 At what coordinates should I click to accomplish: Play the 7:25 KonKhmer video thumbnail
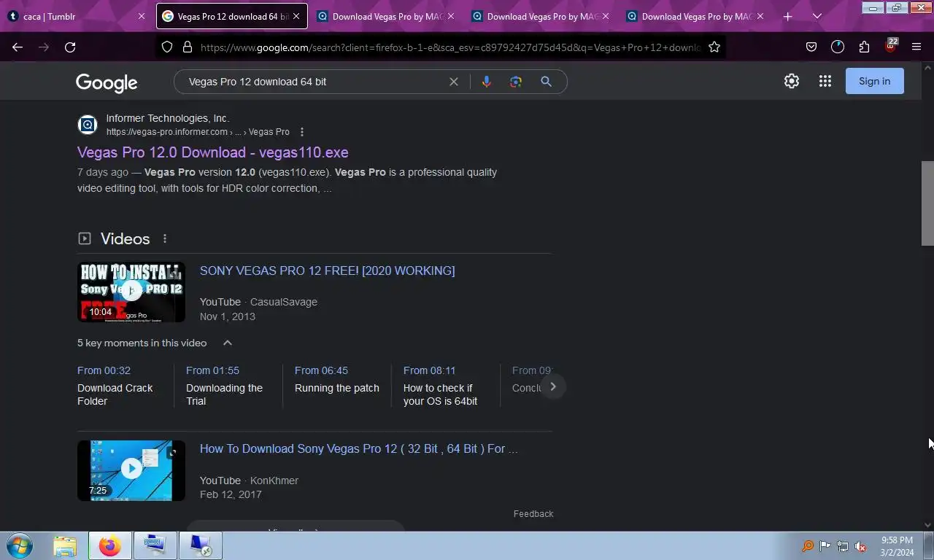(x=131, y=470)
